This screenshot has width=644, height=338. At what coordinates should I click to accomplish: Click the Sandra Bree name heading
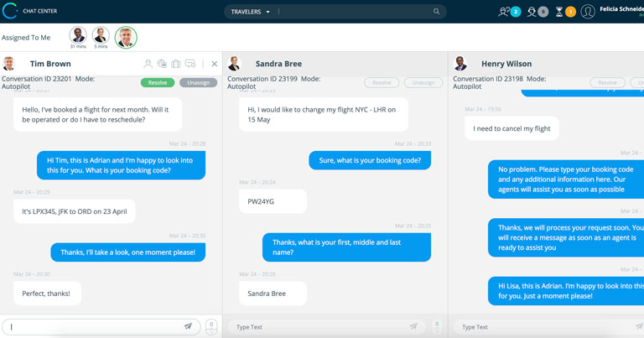coord(278,64)
